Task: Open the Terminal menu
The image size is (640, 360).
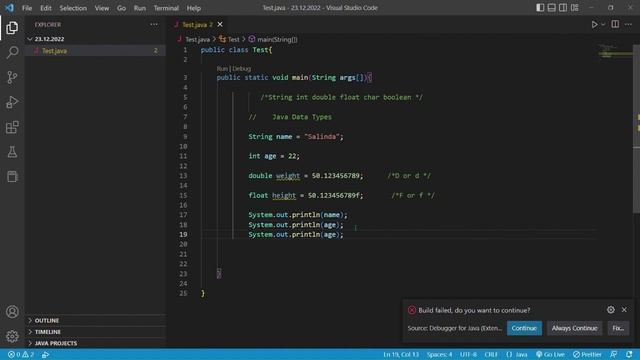Action: tap(166, 8)
